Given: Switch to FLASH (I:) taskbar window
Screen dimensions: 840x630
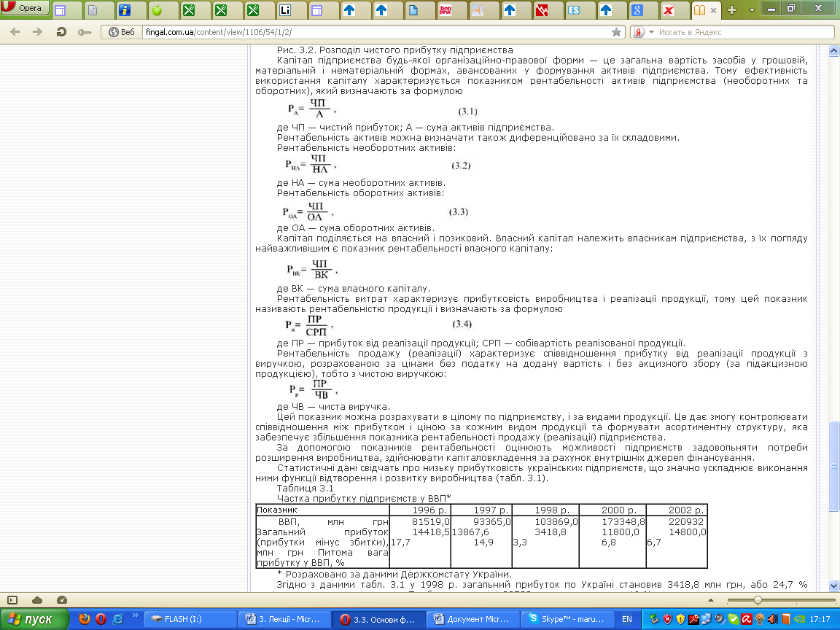Looking at the screenshot, I should (x=191, y=619).
